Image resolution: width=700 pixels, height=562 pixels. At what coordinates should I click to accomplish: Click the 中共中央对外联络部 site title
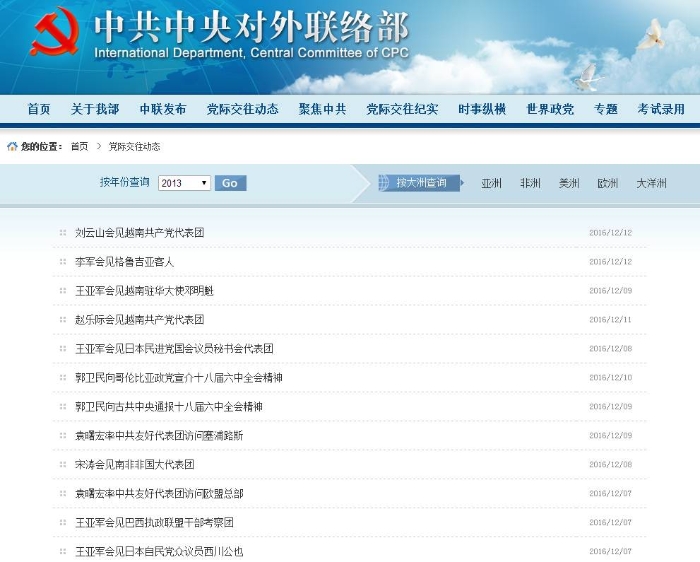(251, 27)
